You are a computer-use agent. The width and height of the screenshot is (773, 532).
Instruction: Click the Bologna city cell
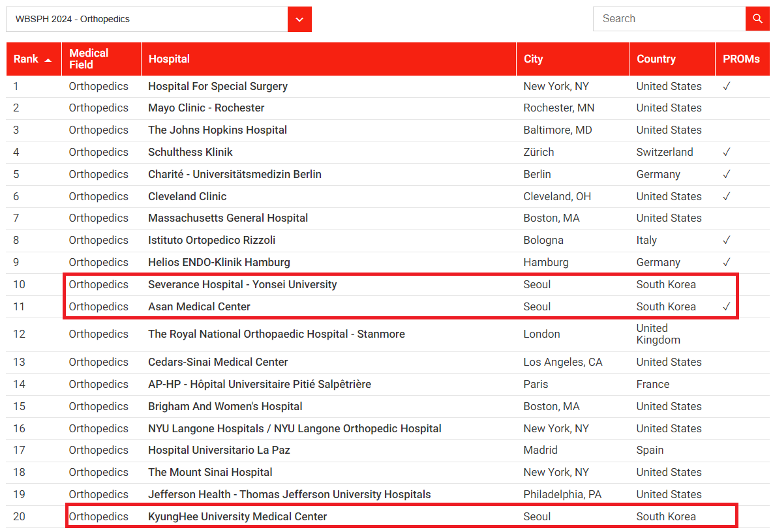coord(543,241)
